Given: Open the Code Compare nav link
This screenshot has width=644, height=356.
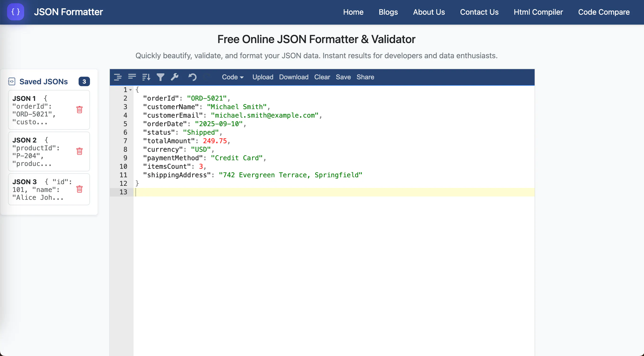Looking at the screenshot, I should pyautogui.click(x=604, y=12).
